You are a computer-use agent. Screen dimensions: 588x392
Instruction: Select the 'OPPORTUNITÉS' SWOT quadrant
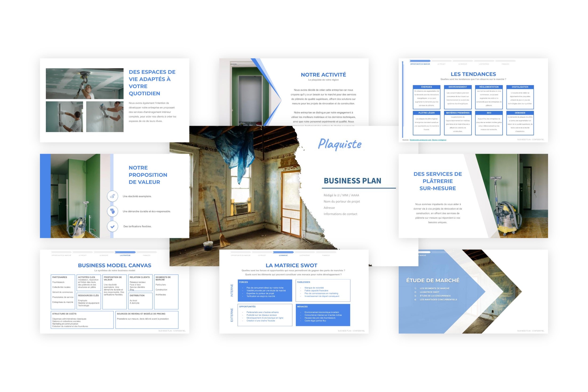coord(265,315)
